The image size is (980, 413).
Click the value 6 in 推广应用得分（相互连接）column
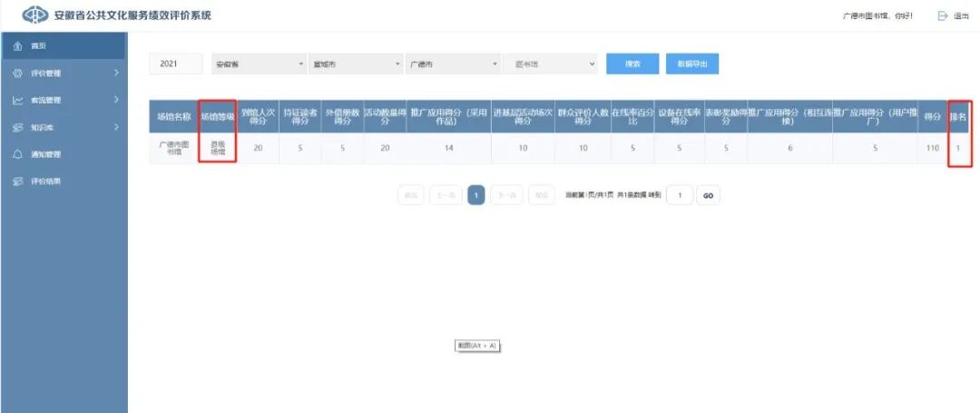click(x=790, y=149)
